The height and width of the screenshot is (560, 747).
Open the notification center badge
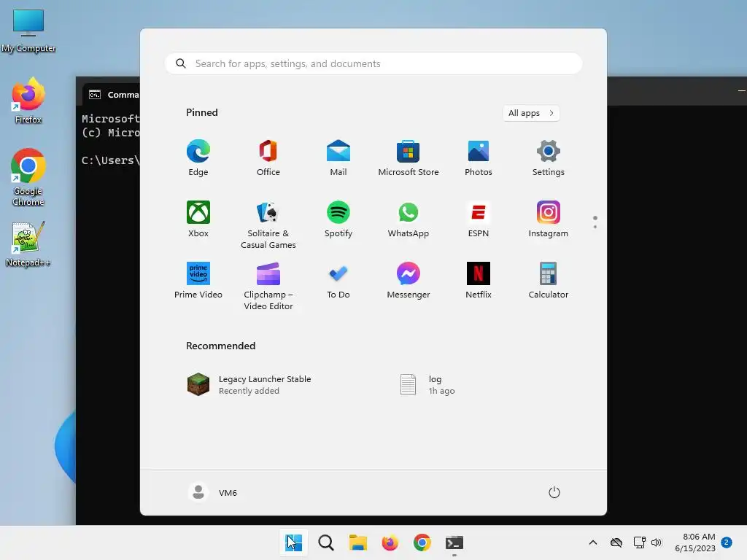coord(727,542)
